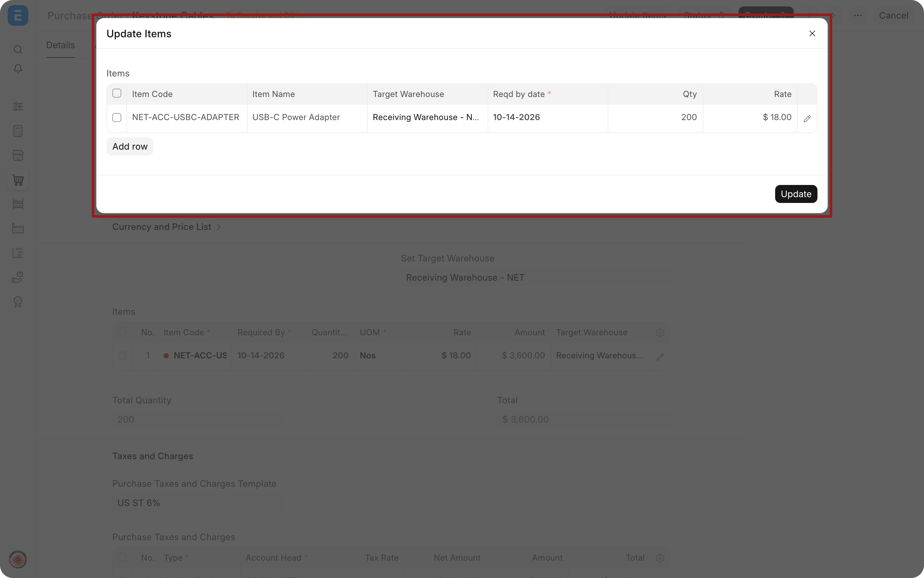Toggle the Purchase Taxes table header checkbox

click(123, 557)
